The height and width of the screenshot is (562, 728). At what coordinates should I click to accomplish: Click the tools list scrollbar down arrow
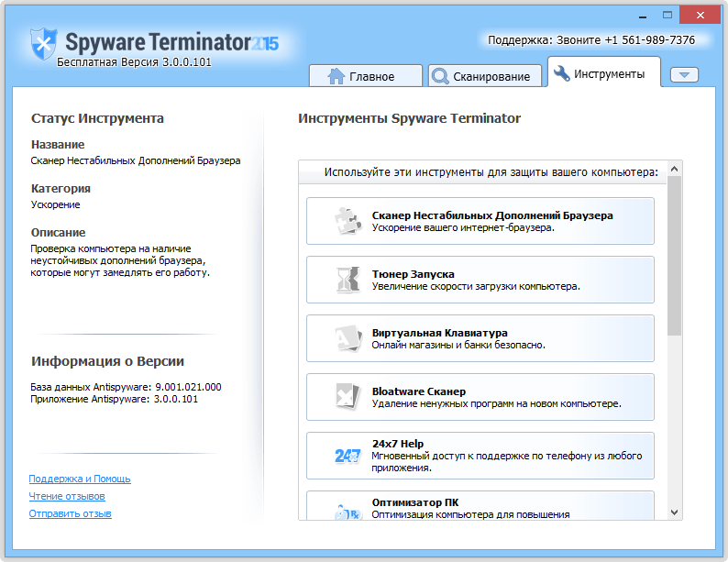click(x=675, y=512)
